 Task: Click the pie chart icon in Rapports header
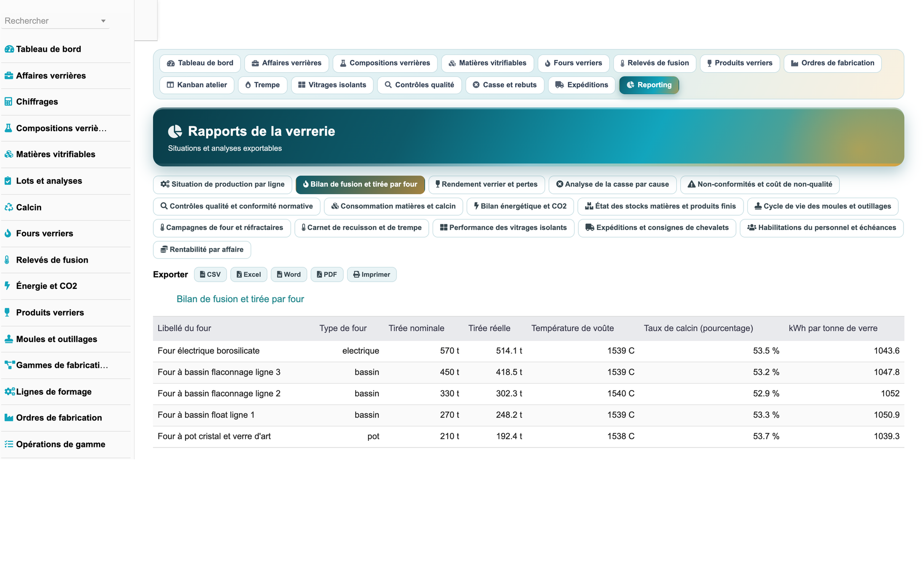175,131
